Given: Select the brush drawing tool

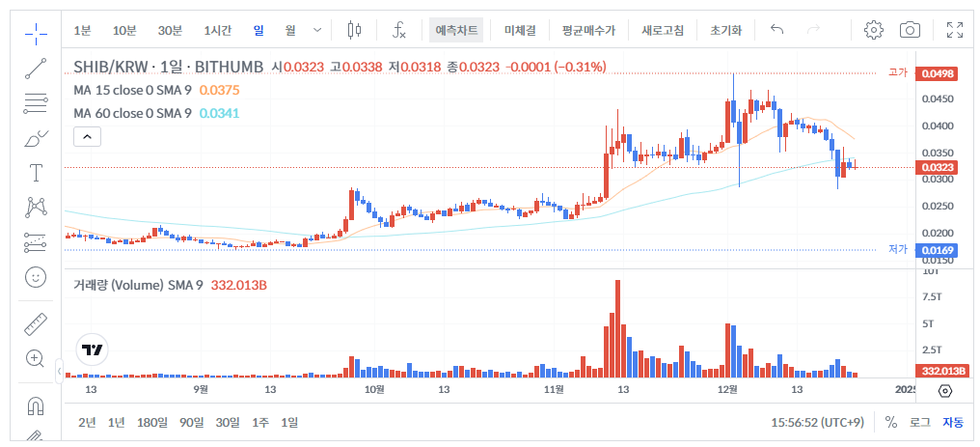Looking at the screenshot, I should [36, 138].
